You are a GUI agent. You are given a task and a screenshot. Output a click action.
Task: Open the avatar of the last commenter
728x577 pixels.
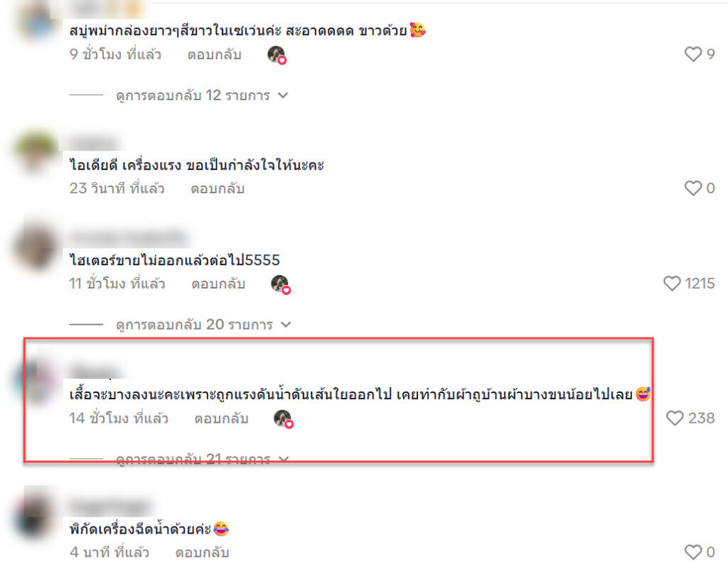[36, 515]
